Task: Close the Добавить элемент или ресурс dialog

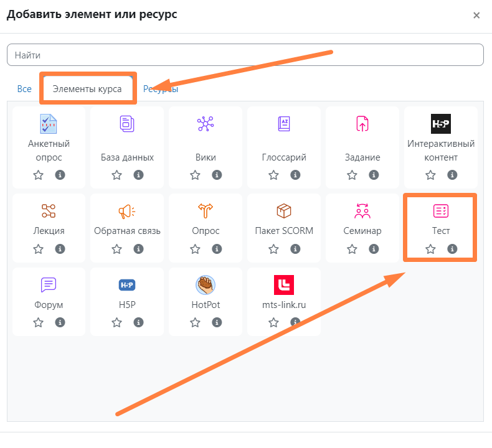Action: point(476,15)
